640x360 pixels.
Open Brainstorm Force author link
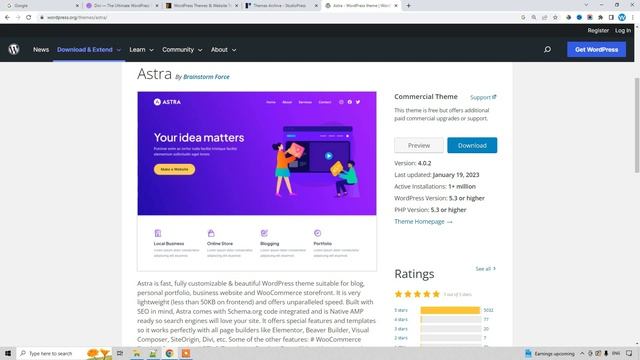click(206, 77)
